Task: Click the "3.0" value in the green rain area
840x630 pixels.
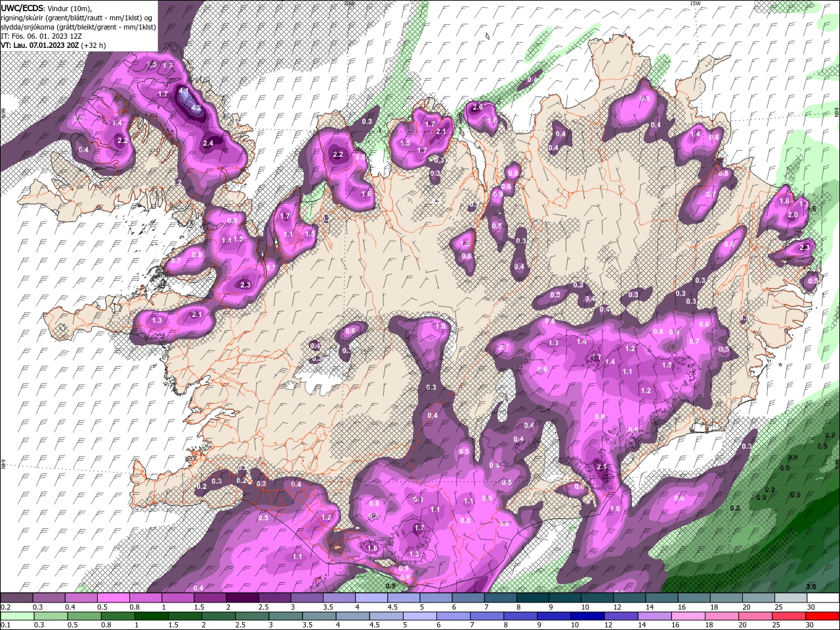Action: [x=811, y=586]
